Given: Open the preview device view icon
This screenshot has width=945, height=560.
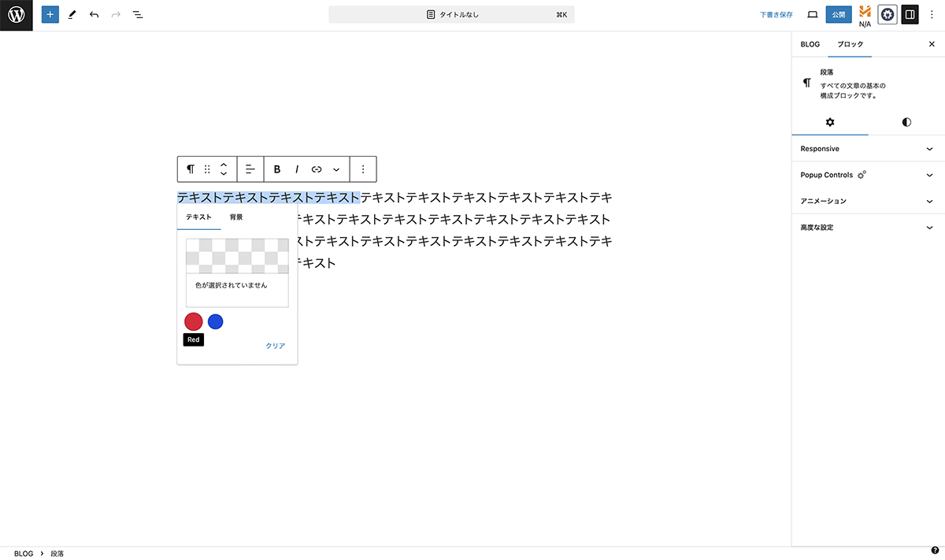Looking at the screenshot, I should 813,14.
